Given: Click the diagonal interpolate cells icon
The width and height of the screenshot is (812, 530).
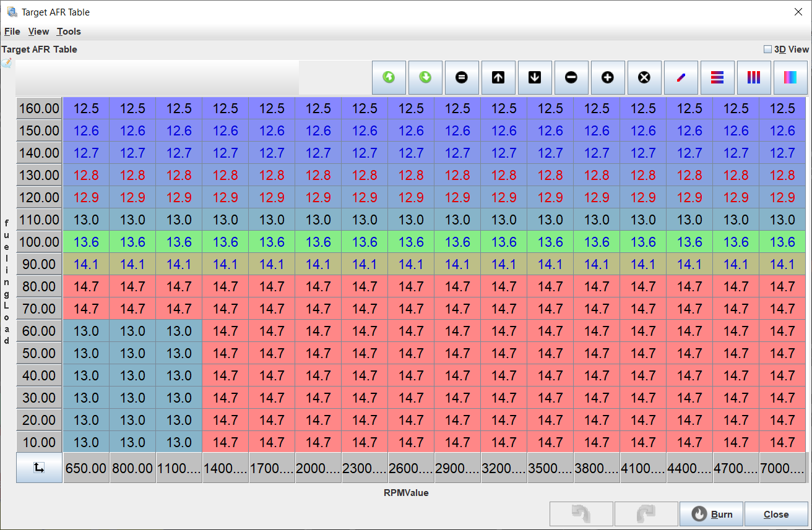Looking at the screenshot, I should (681, 77).
